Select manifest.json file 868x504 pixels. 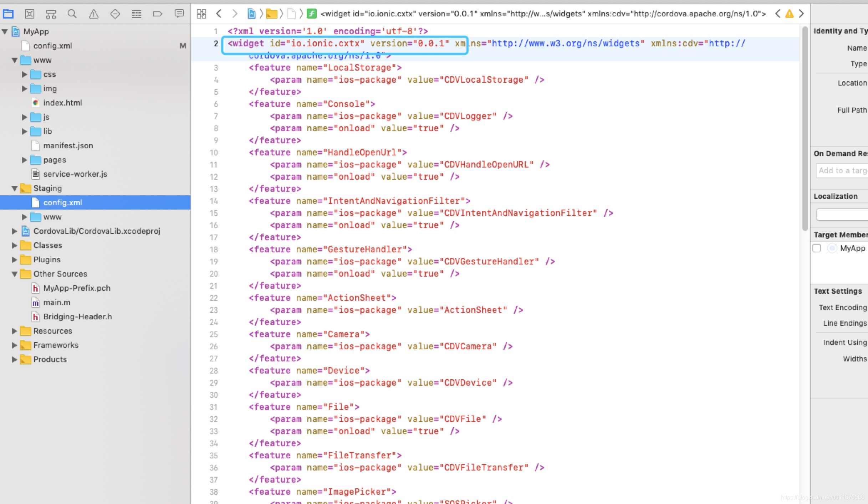pyautogui.click(x=68, y=145)
